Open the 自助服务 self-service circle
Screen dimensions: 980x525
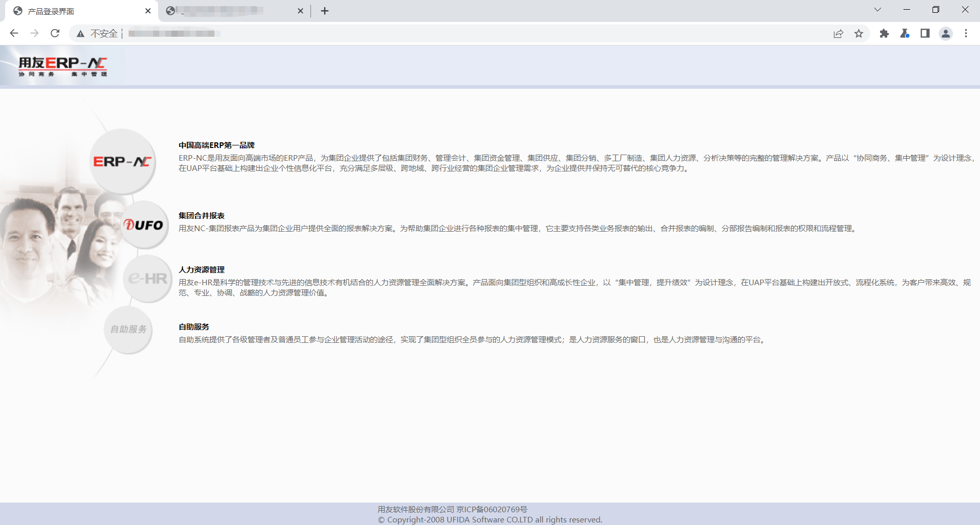tap(129, 330)
